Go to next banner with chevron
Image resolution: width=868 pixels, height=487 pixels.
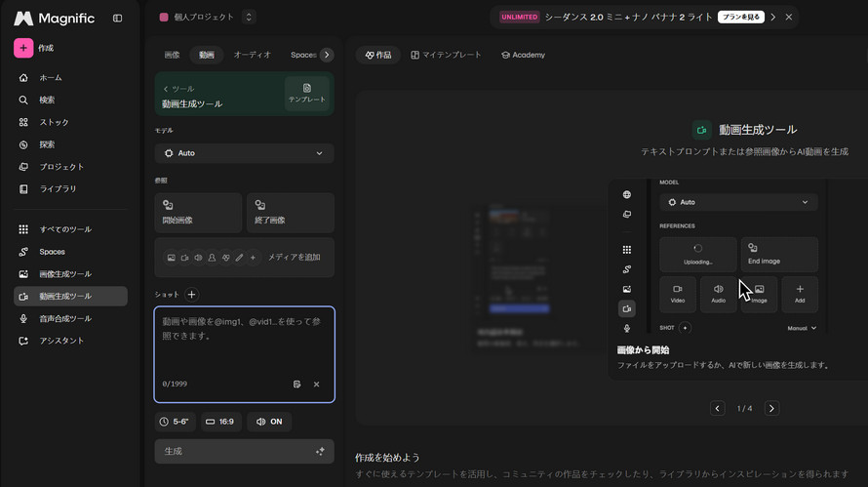[x=773, y=18]
